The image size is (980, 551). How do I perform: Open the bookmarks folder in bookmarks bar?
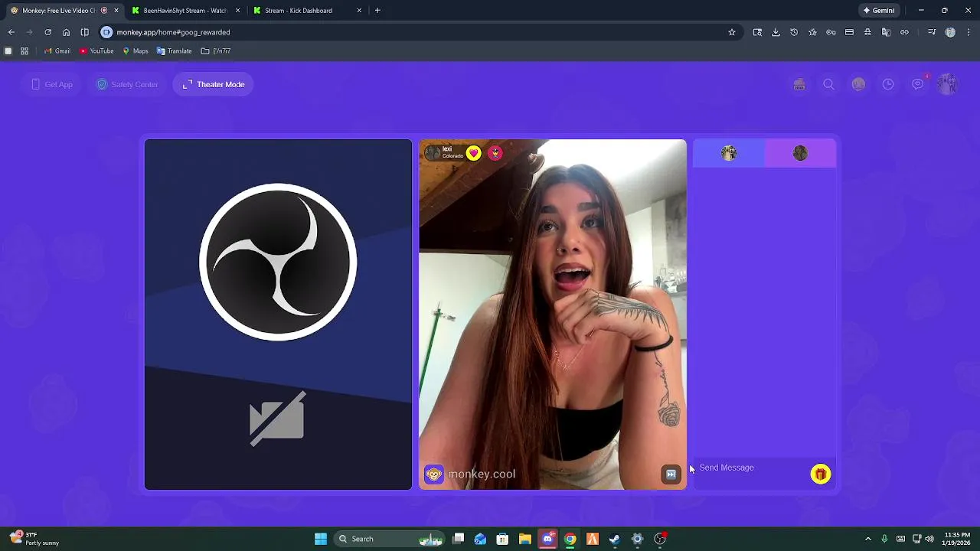(x=216, y=51)
